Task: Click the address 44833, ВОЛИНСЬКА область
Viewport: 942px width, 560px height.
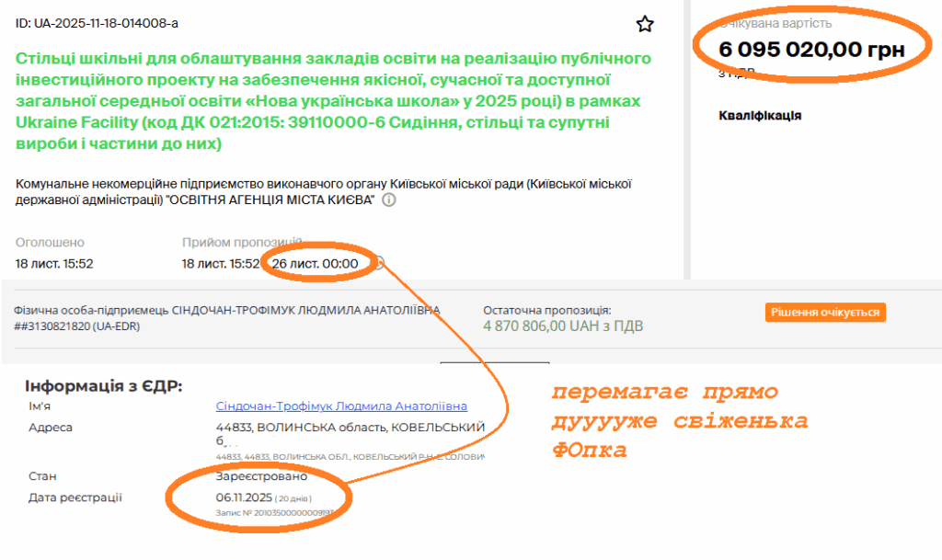Action: coord(350,428)
